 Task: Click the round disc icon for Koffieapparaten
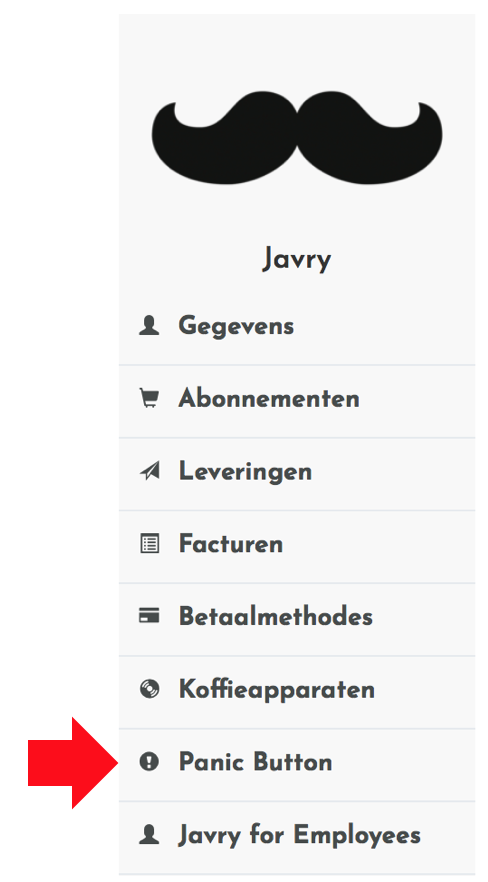149,689
